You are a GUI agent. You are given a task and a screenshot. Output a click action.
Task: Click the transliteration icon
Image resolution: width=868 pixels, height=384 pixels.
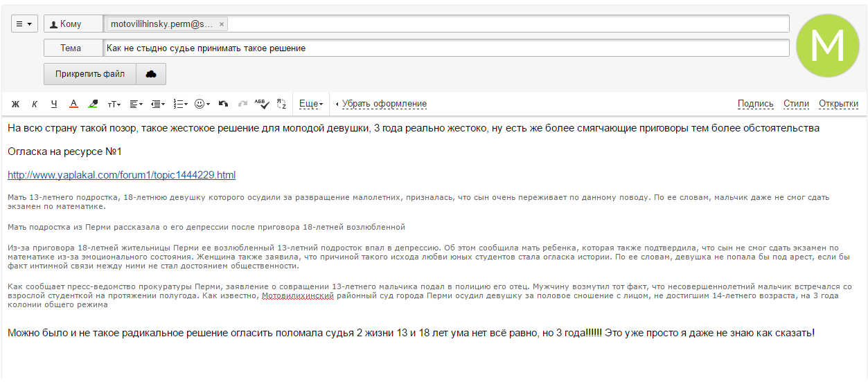point(281,104)
